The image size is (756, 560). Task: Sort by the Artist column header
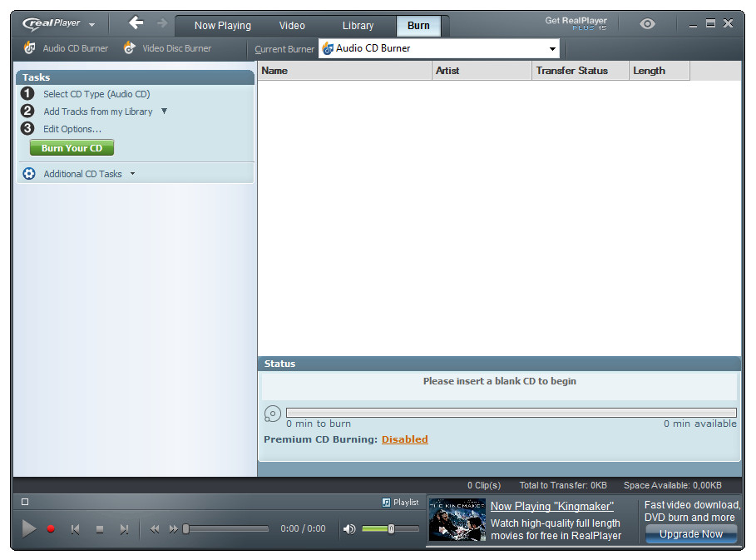coord(482,71)
